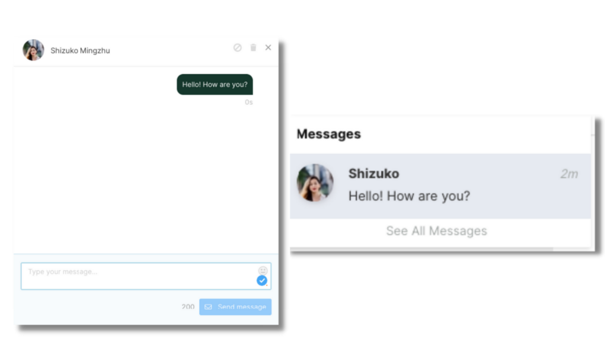
Task: Click the Send message button text
Action: click(242, 306)
